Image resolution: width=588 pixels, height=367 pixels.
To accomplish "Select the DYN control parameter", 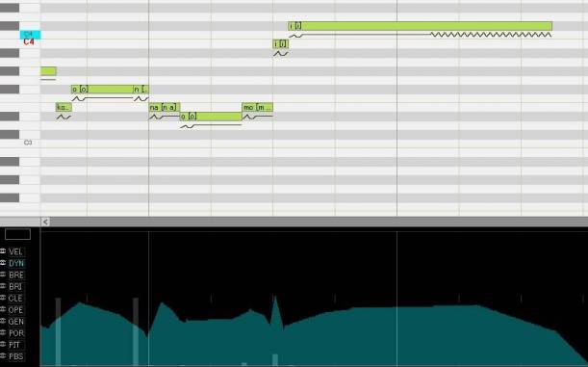I will pos(16,263).
